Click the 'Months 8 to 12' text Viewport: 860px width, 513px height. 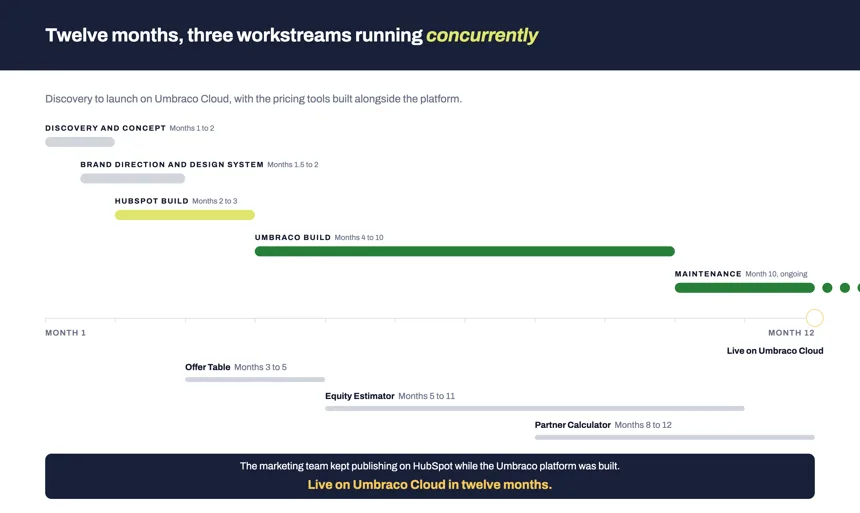pyautogui.click(x=643, y=425)
